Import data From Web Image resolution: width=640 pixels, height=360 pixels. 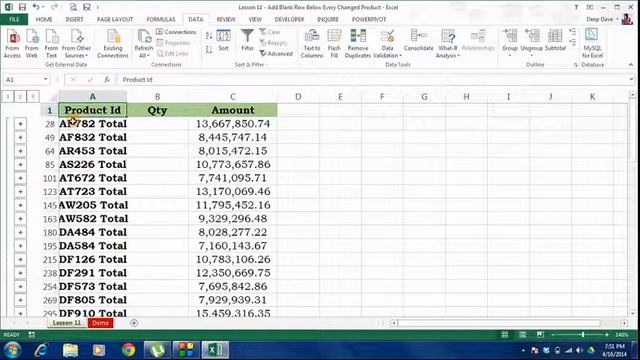coord(31,44)
